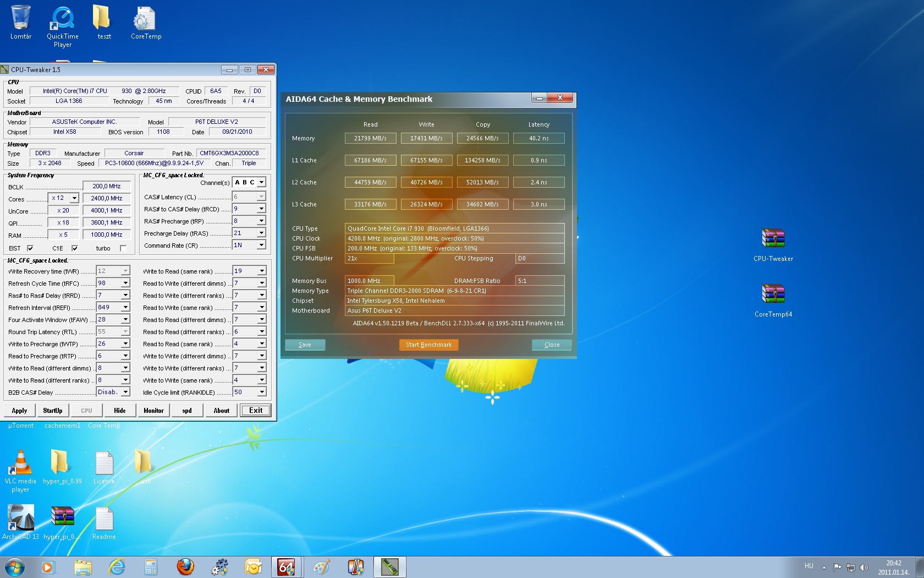Screen dimensions: 924x578
Task: Click the Windows Start orb
Action: (15, 567)
